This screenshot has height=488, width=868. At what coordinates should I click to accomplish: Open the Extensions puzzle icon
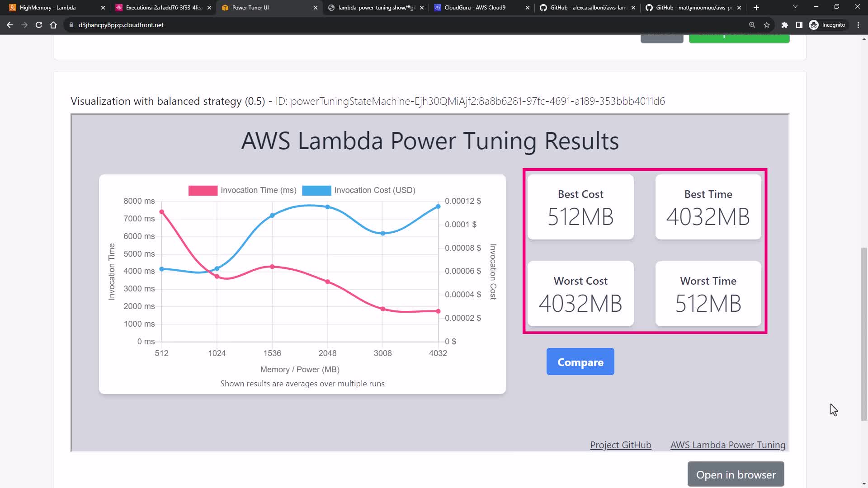click(785, 25)
